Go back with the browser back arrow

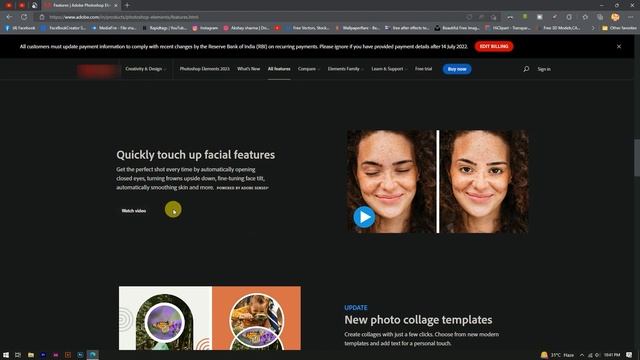[9, 17]
